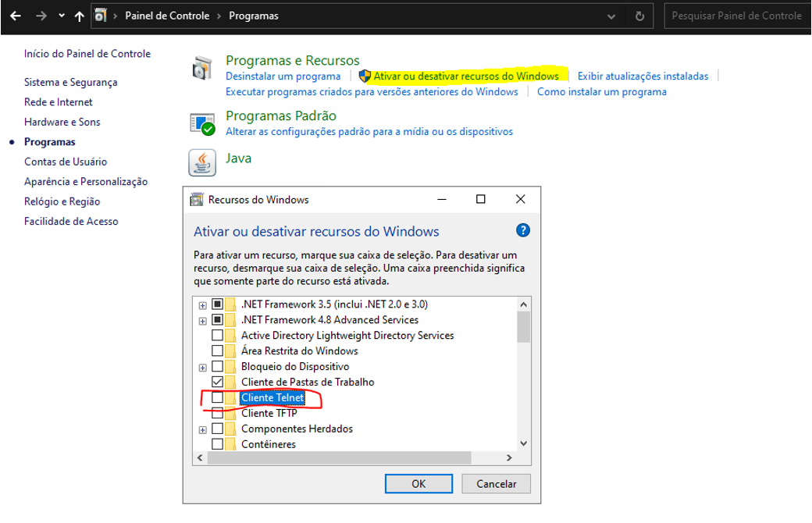Click the blue help question mark icon
Viewport: 812px width, 523px height.
523,230
